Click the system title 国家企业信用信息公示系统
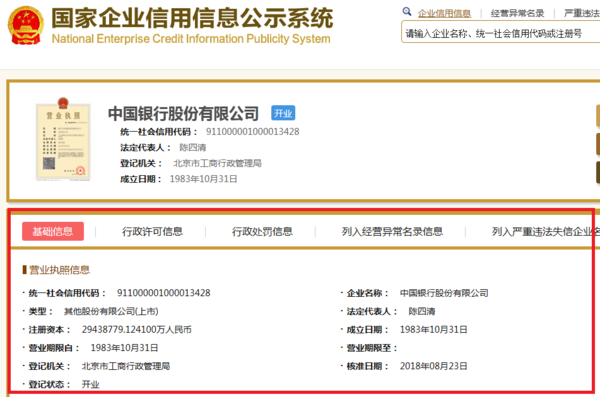Viewport: 600px width, 397px height. pos(192,18)
